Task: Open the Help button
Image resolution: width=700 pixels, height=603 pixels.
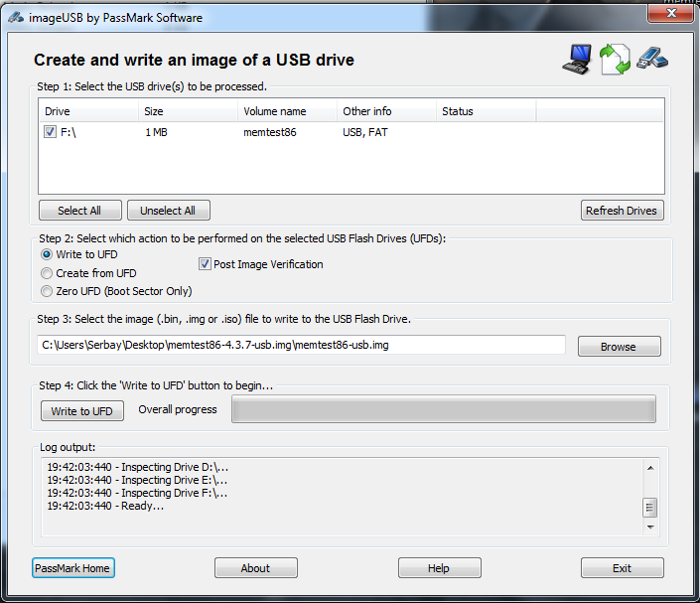Action: coord(439,567)
